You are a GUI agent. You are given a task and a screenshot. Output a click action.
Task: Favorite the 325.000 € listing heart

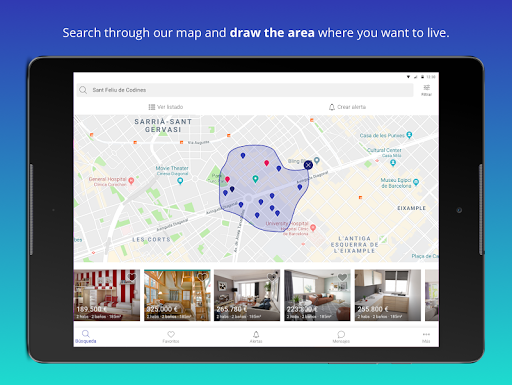click(202, 276)
